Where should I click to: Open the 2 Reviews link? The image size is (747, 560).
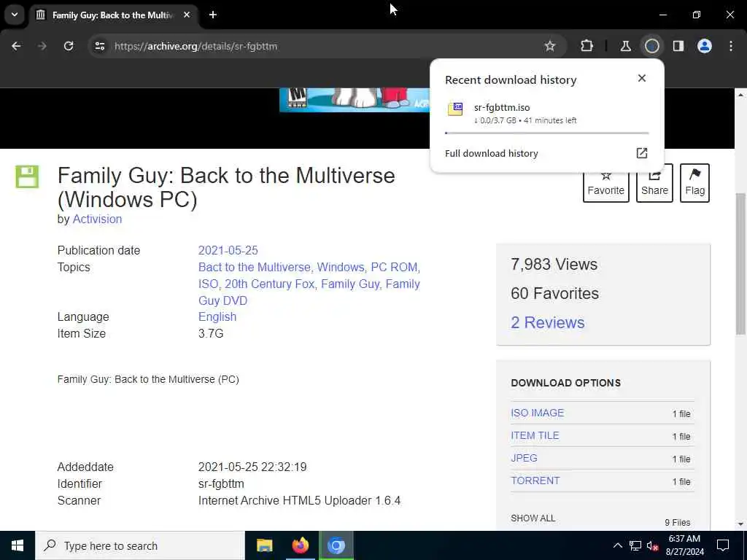tap(547, 322)
